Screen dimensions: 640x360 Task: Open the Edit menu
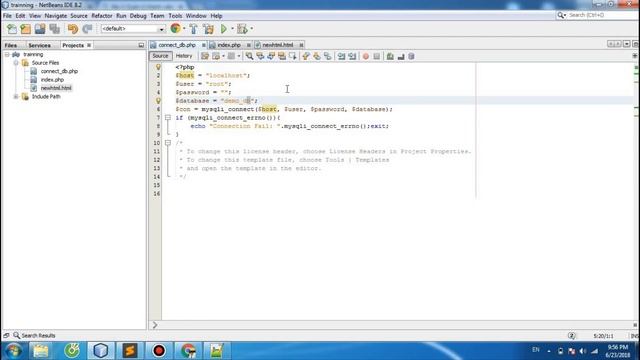pyautogui.click(x=20, y=16)
